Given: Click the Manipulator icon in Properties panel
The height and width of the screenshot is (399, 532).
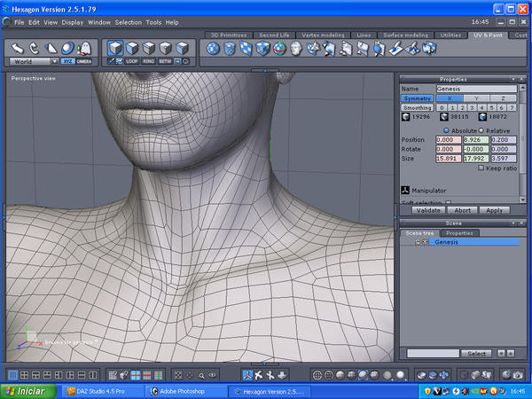Looking at the screenshot, I should (x=404, y=190).
